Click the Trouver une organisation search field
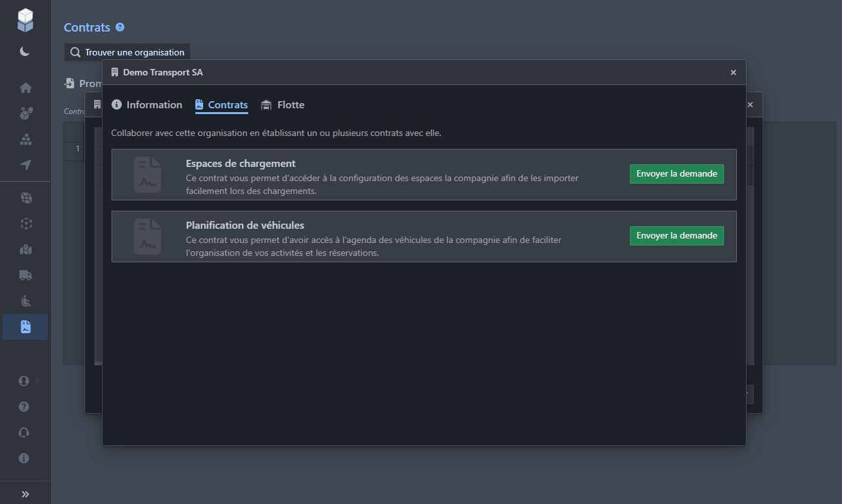The image size is (842, 504). click(x=128, y=52)
